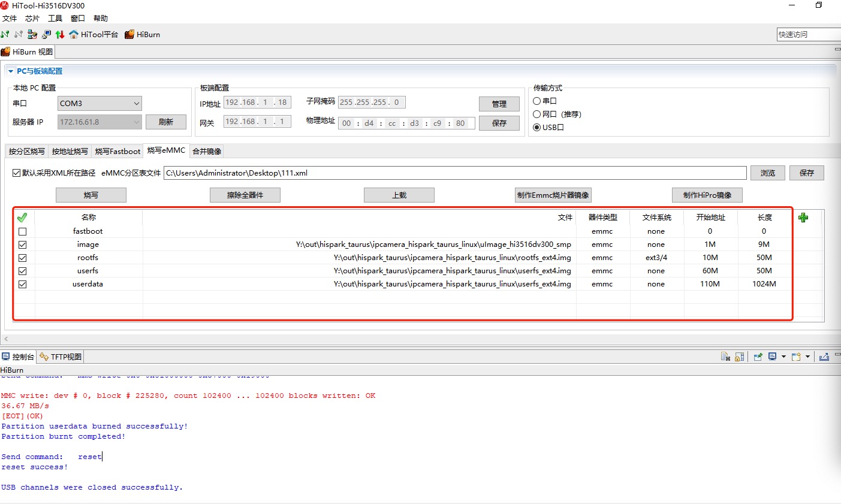Click the export console output icon
The width and height of the screenshot is (841, 504).
point(824,357)
